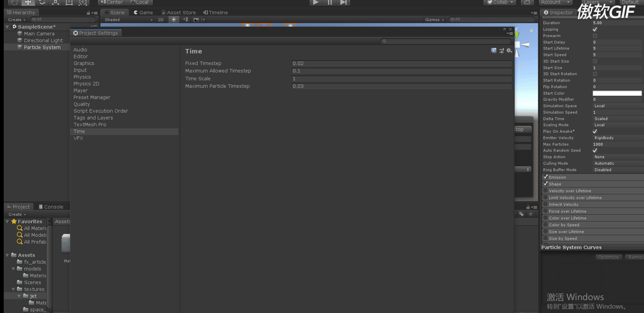Open the Ring Buffer Mode dropdown
644x313 pixels.
click(x=618, y=170)
